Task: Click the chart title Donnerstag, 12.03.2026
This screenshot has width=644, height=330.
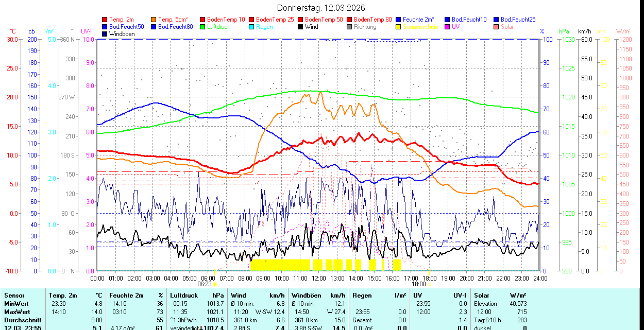Action: coord(321,8)
